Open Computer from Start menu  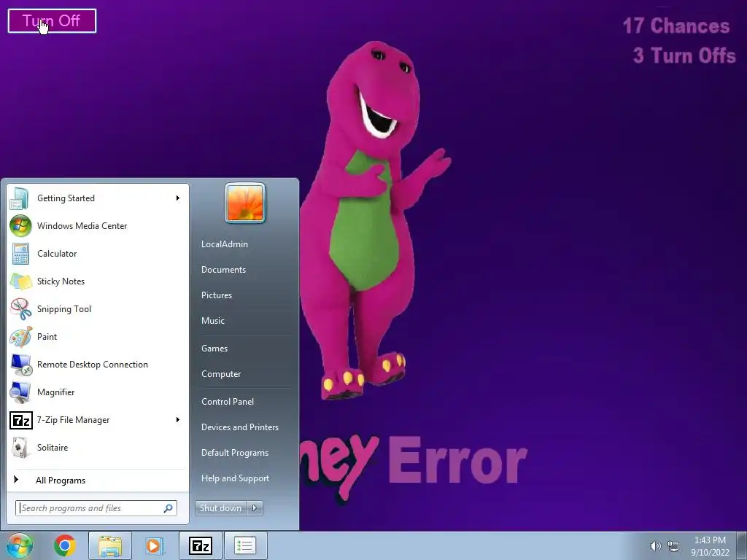pos(220,374)
